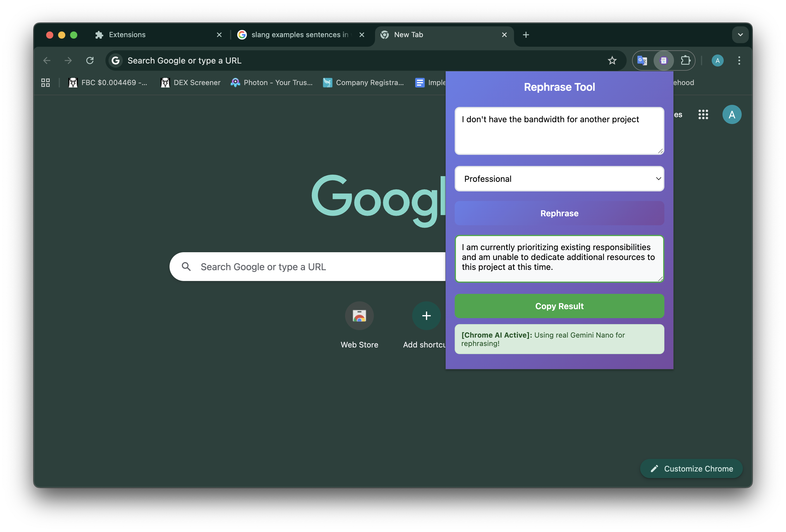
Task: Open Chrome three-dot menu
Action: (x=739, y=61)
